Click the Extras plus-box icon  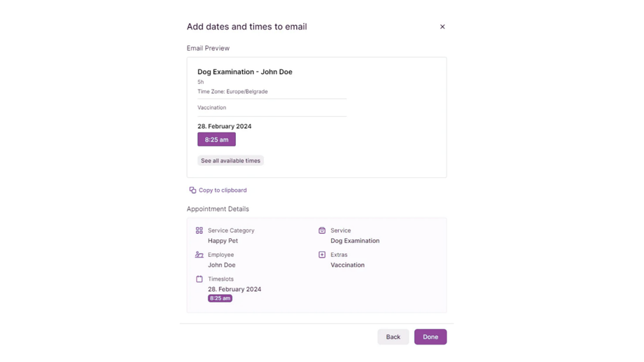coord(322,255)
